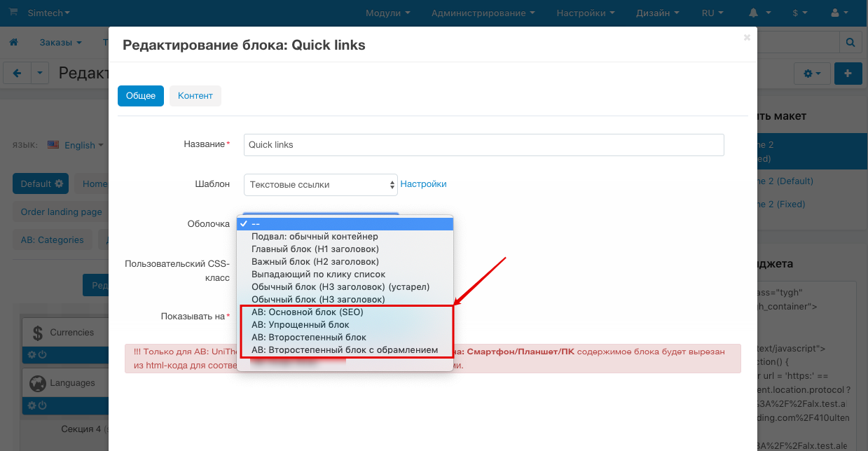
Task: Open the user account icon menu
Action: coord(839,13)
